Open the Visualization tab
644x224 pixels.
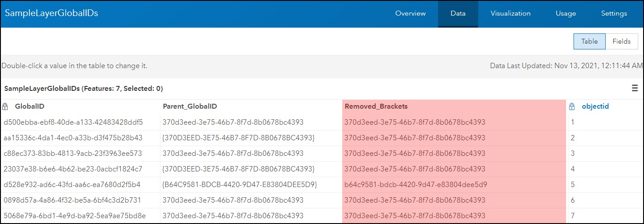(510, 13)
